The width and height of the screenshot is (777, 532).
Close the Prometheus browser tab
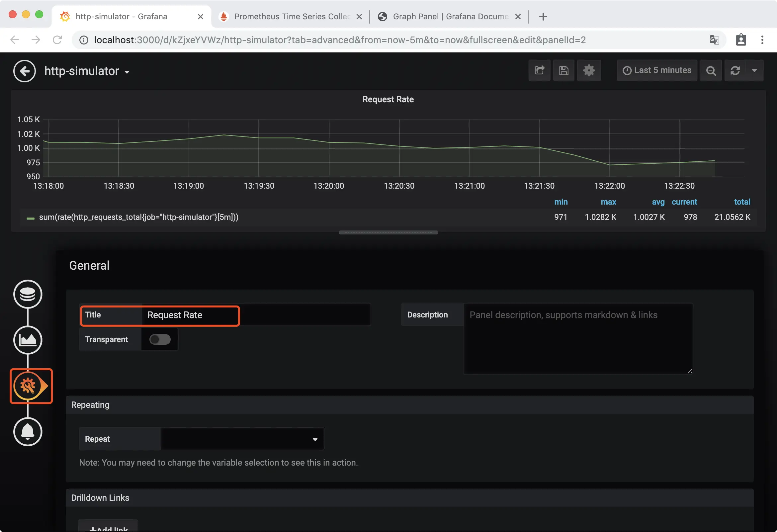point(359,16)
